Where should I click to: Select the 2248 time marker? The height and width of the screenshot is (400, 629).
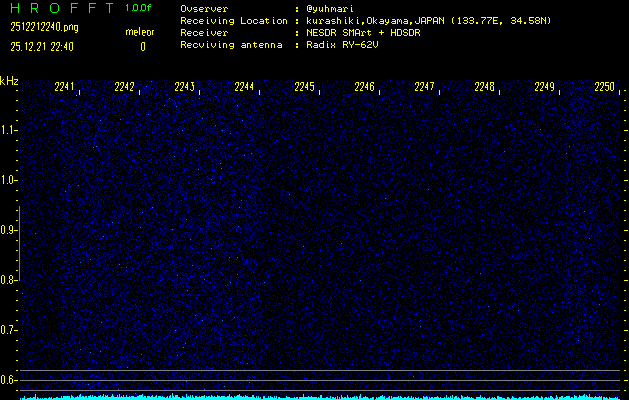coord(485,87)
